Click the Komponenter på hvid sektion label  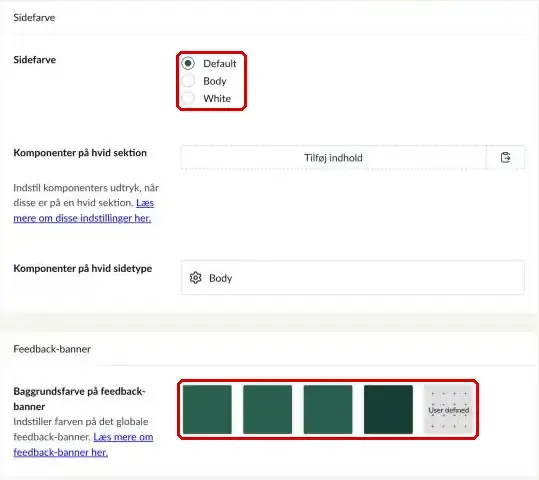click(x=80, y=153)
